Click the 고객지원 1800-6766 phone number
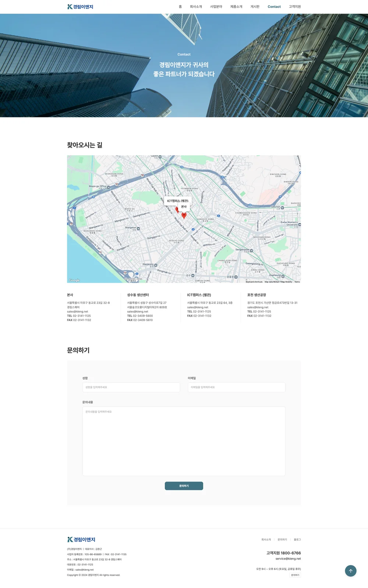The width and height of the screenshot is (368, 588). coord(284,553)
